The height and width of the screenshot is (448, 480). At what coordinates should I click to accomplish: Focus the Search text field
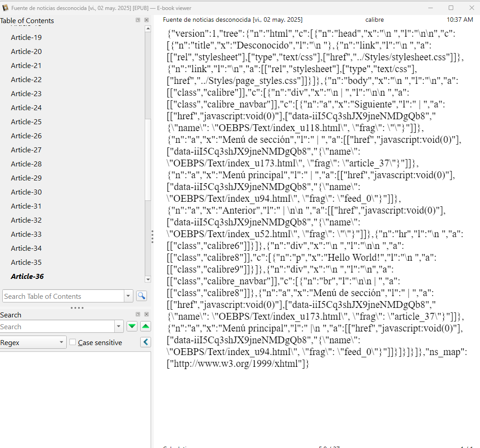coord(57,326)
